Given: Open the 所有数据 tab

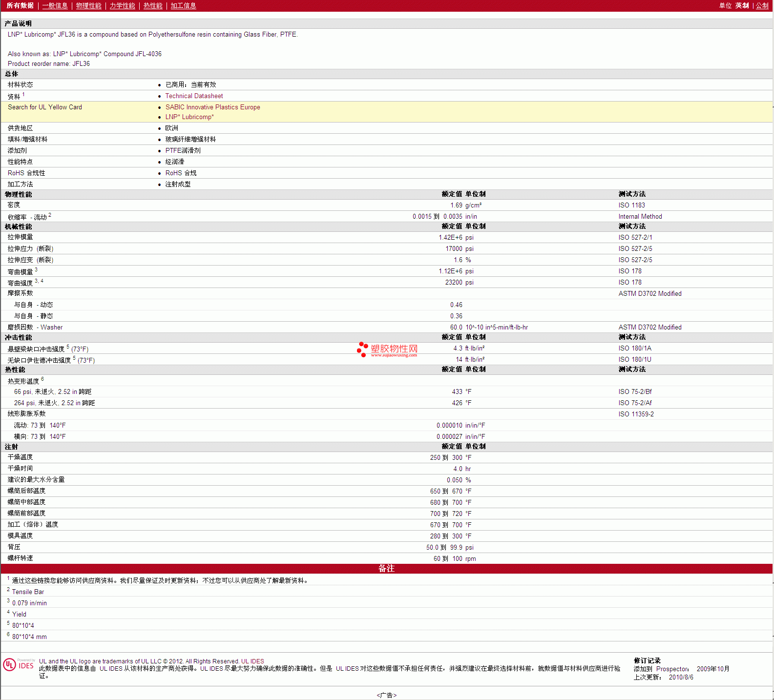Looking at the screenshot, I should [x=20, y=6].
